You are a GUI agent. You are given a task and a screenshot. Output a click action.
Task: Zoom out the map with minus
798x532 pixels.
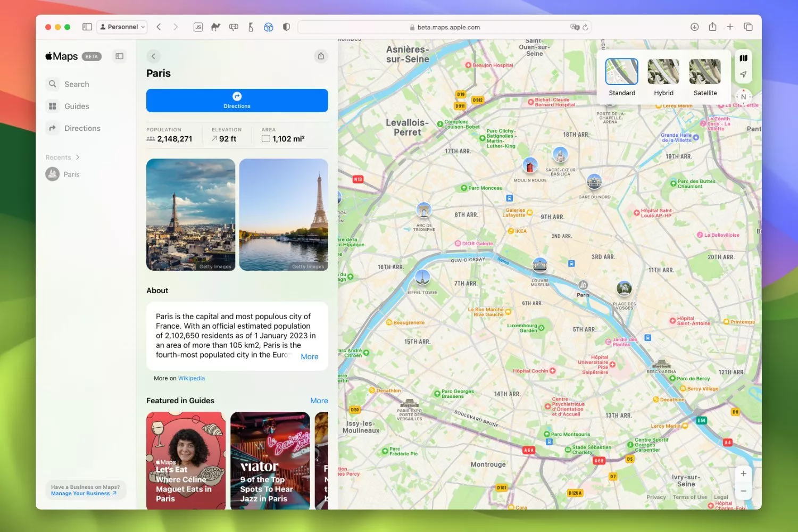tap(743, 491)
